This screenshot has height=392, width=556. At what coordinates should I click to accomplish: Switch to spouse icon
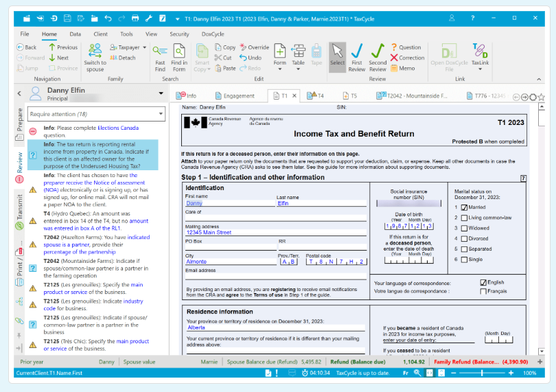(95, 50)
